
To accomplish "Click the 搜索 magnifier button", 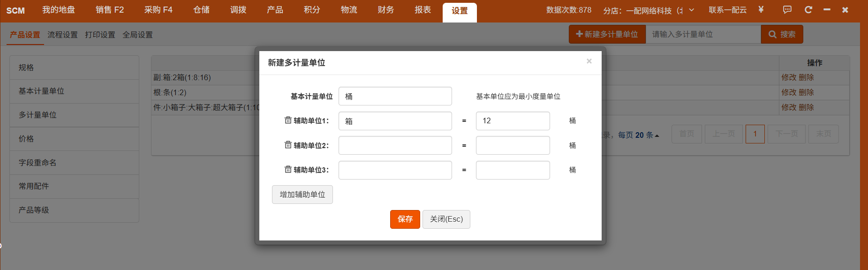I will (x=782, y=34).
